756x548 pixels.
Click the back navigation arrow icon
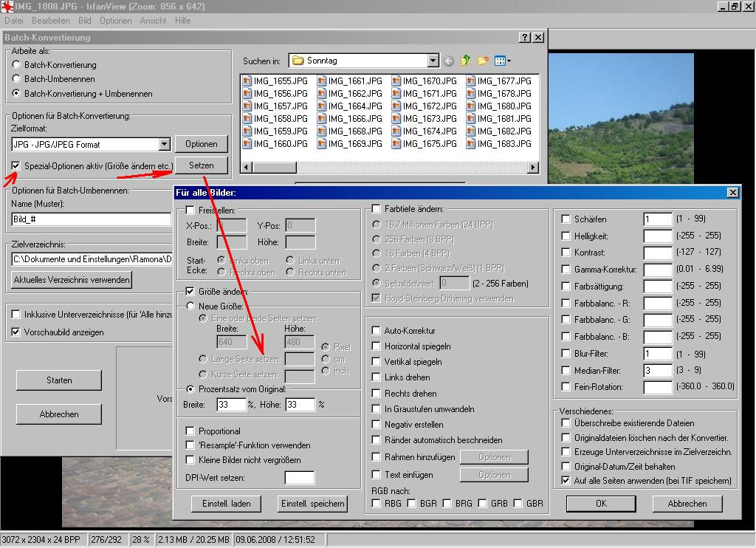click(x=448, y=61)
